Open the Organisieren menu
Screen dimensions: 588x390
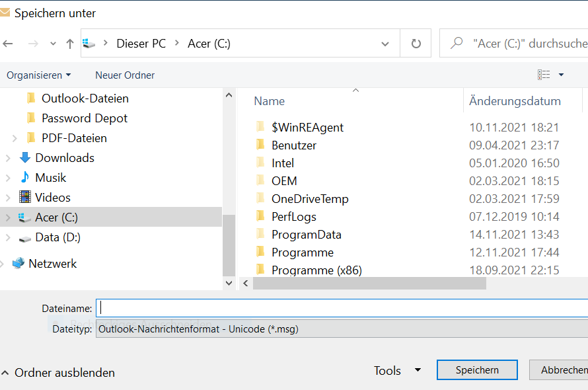click(38, 75)
